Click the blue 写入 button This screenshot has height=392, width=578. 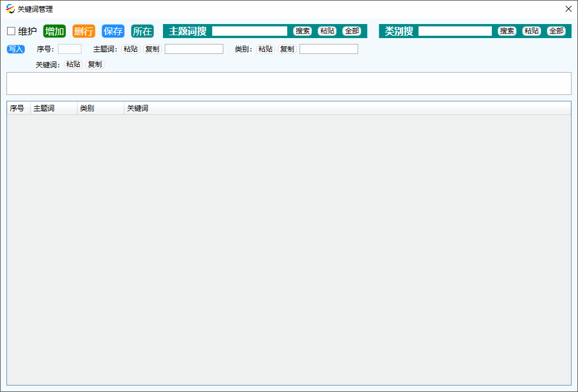pyautogui.click(x=16, y=49)
